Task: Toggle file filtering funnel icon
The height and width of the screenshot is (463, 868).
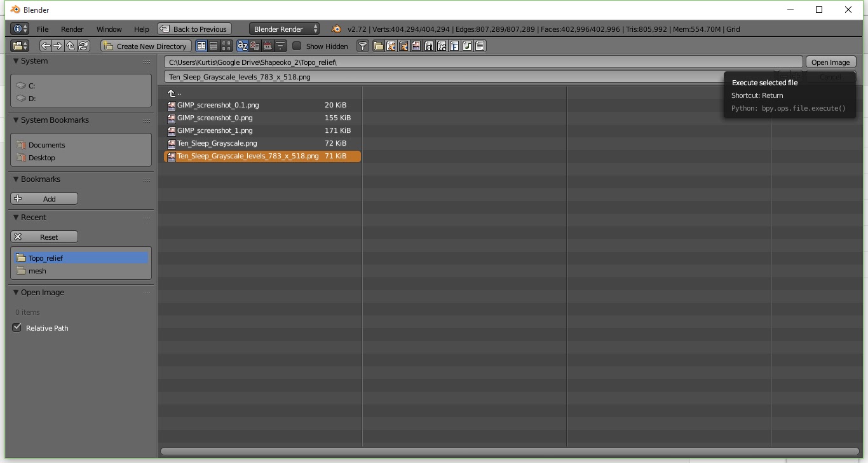Action: tap(362, 46)
